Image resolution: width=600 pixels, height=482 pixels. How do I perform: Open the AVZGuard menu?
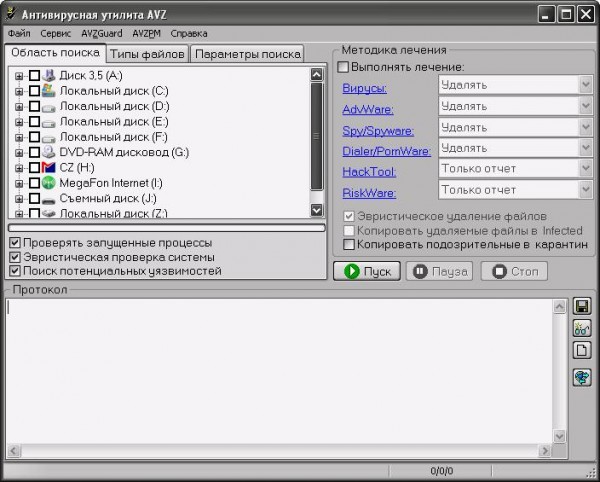[x=102, y=33]
